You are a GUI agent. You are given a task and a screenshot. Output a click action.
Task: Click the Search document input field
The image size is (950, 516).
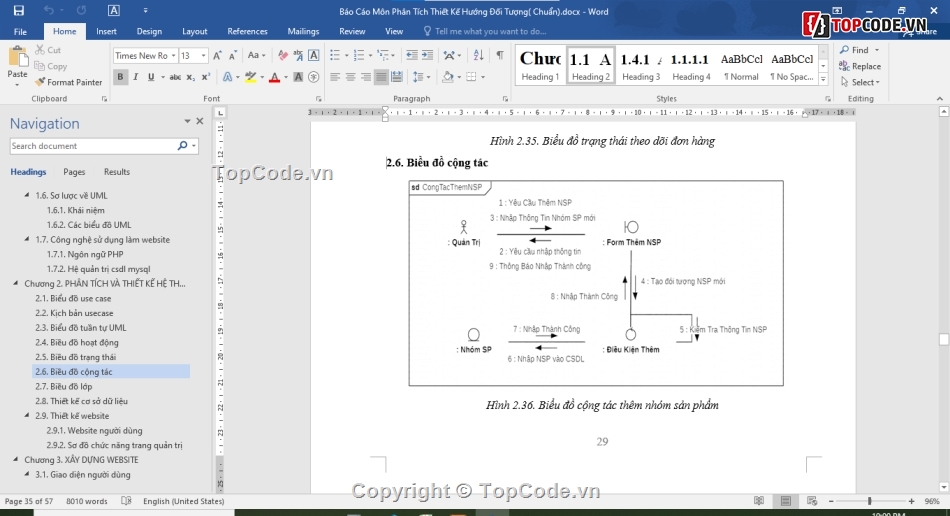pos(92,146)
